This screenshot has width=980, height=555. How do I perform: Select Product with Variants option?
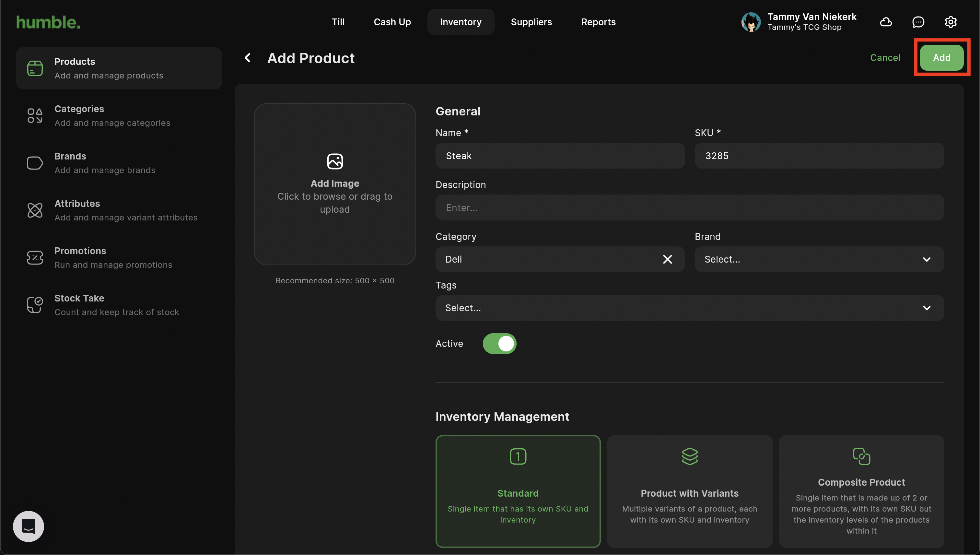689,491
